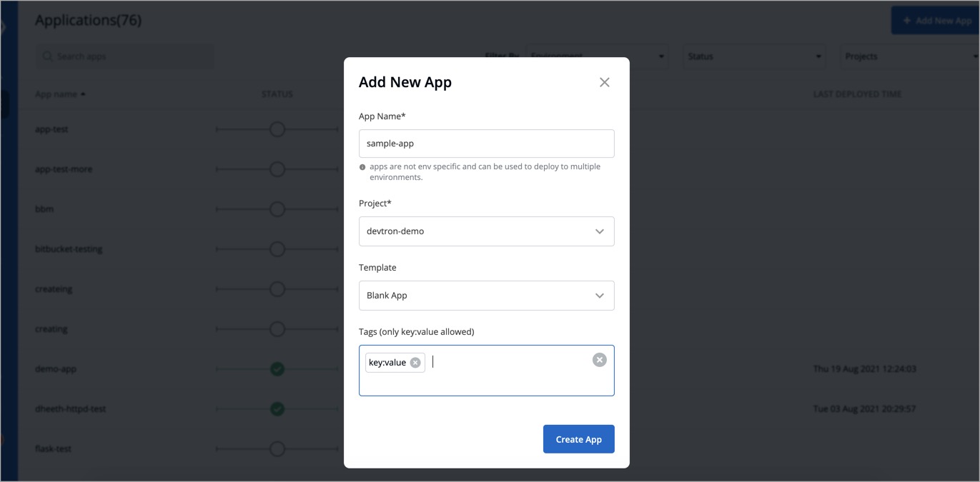Expand the Project dropdown chevron
Screen dimensions: 980x482
coord(599,231)
